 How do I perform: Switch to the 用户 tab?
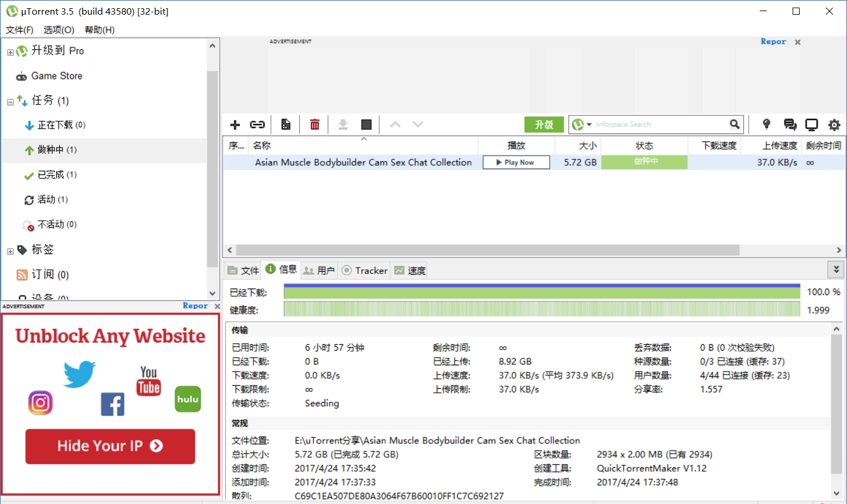319,270
